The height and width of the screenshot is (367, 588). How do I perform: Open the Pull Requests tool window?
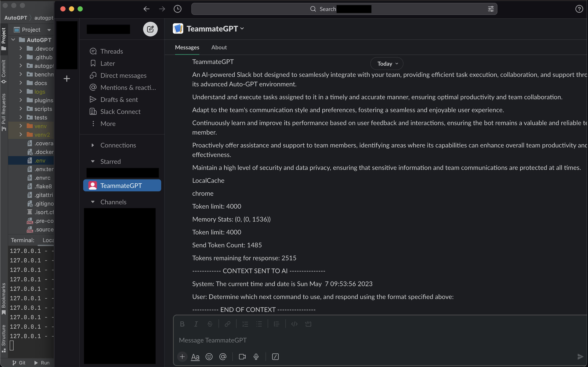click(x=4, y=110)
